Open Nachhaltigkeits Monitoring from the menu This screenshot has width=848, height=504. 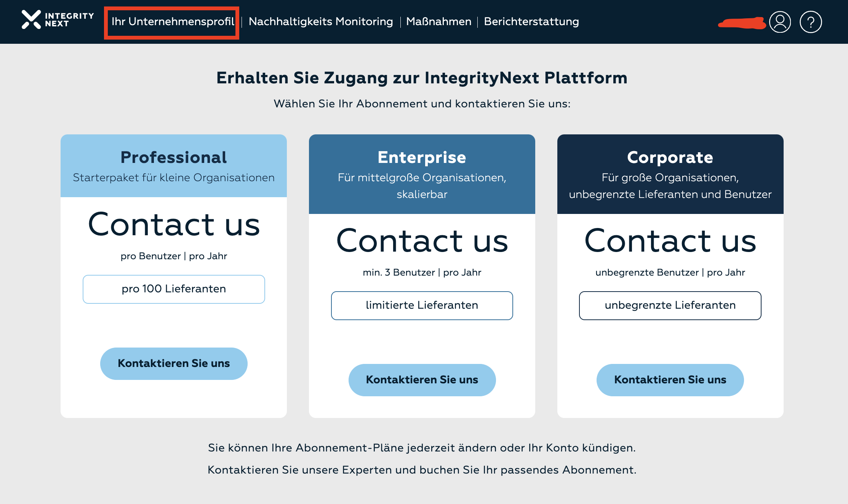pyautogui.click(x=320, y=22)
